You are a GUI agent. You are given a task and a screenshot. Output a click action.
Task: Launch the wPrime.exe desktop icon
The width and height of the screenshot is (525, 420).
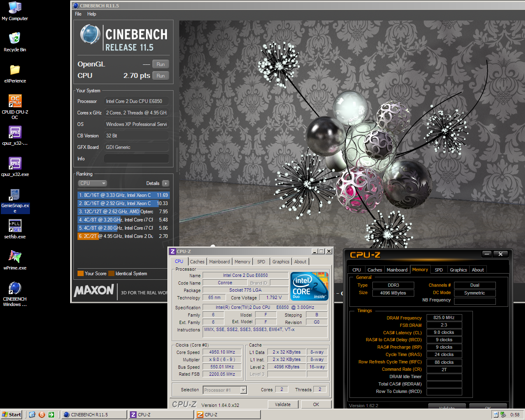coord(15,260)
